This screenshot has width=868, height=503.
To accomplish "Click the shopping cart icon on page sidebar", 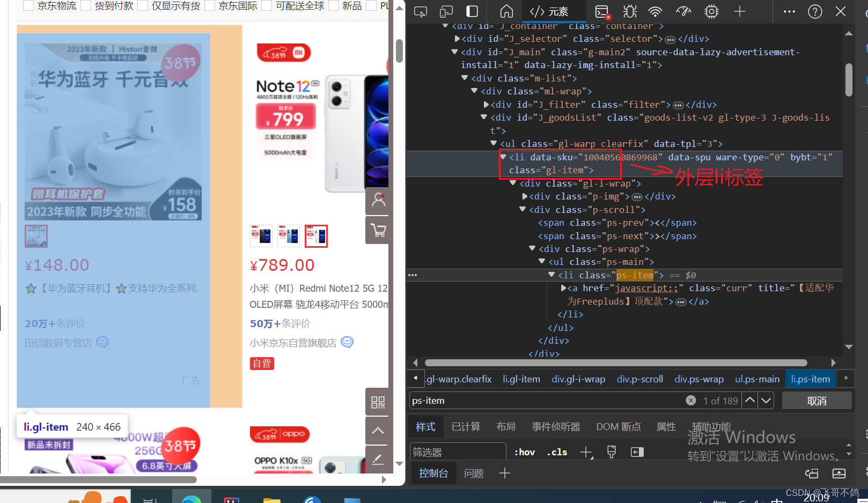I will [x=379, y=231].
